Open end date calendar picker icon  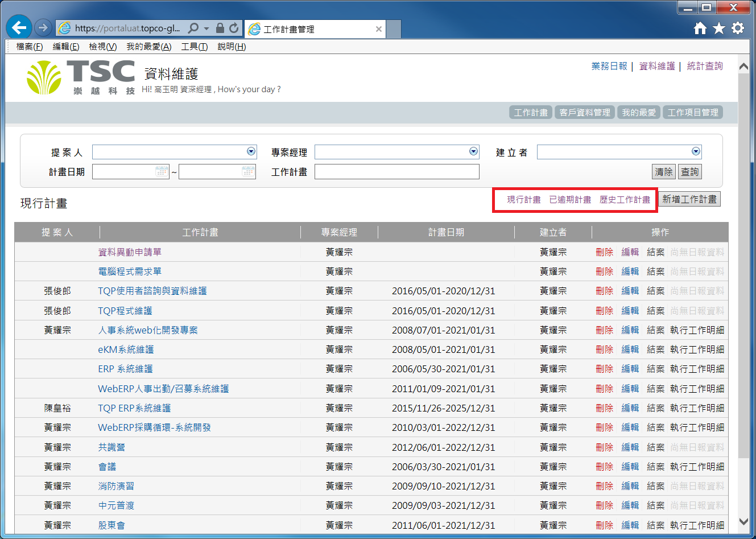(x=248, y=171)
